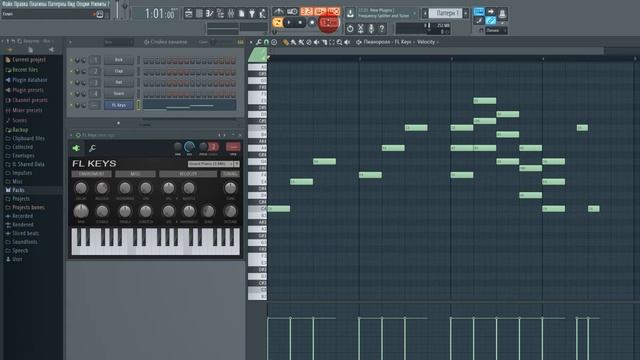Select the piano roll stamp tool
This screenshot has height=360, width=640.
[274, 42]
